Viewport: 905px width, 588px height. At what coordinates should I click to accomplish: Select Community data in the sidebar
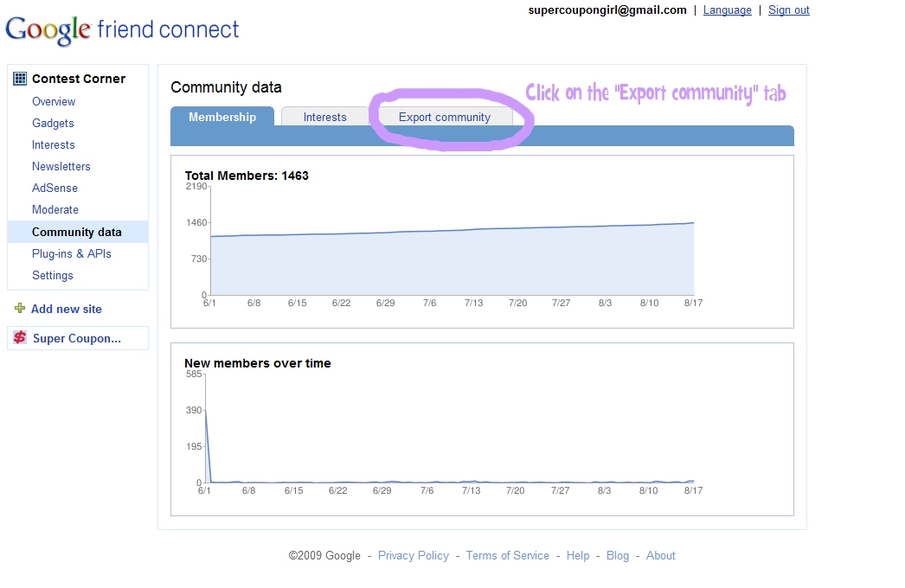[x=77, y=232]
